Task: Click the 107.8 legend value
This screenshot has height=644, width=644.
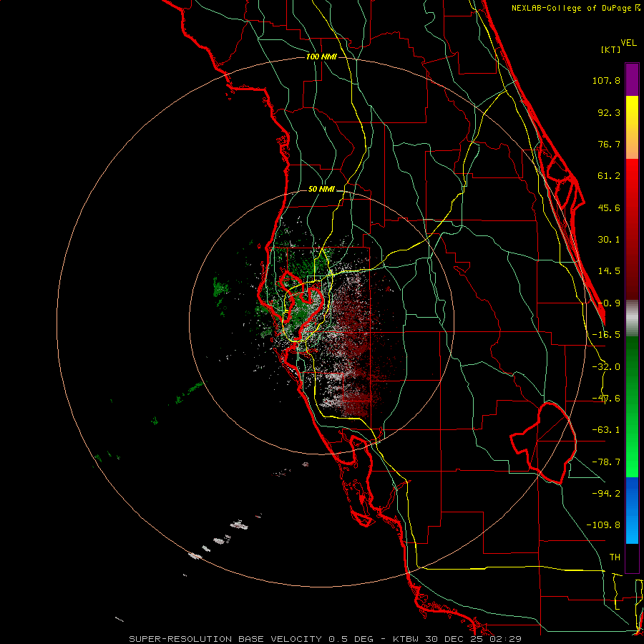Action: pos(606,80)
